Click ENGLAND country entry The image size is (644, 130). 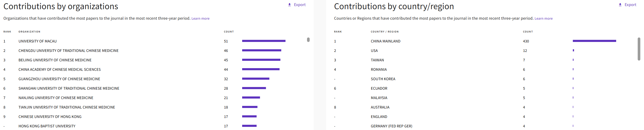point(379,117)
